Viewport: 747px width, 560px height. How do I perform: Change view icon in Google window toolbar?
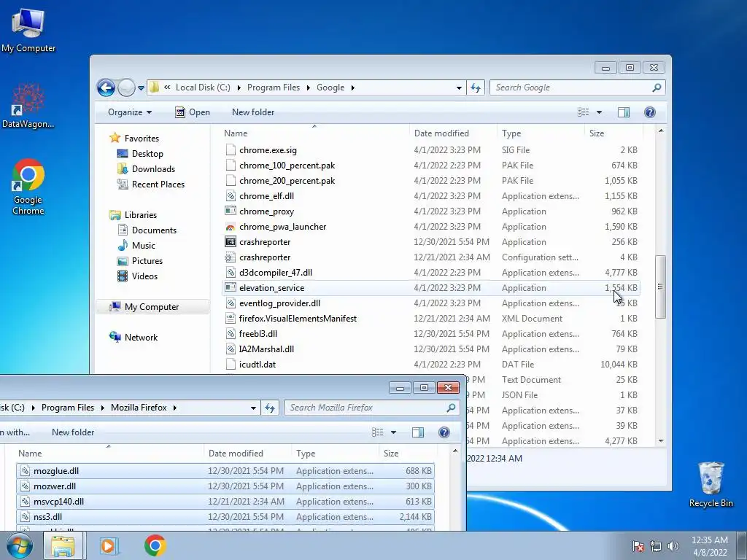[x=584, y=112]
